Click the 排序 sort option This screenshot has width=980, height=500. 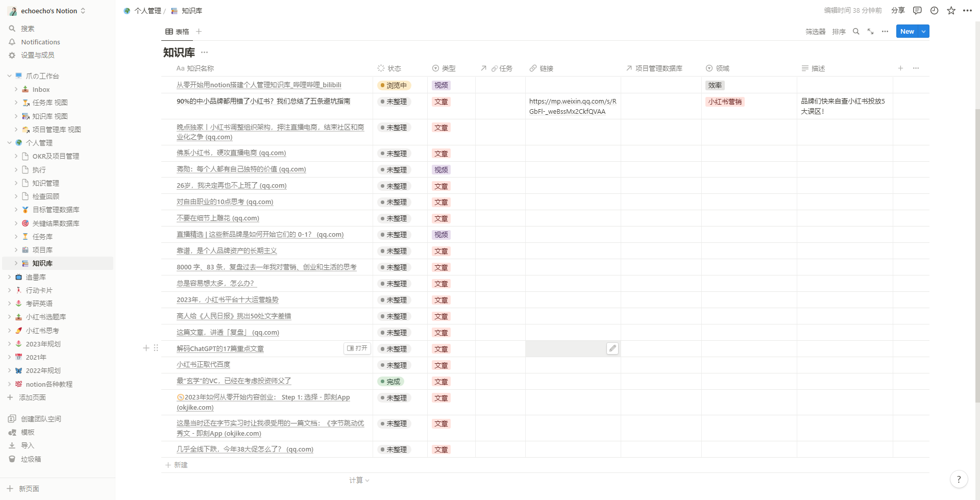pyautogui.click(x=839, y=32)
